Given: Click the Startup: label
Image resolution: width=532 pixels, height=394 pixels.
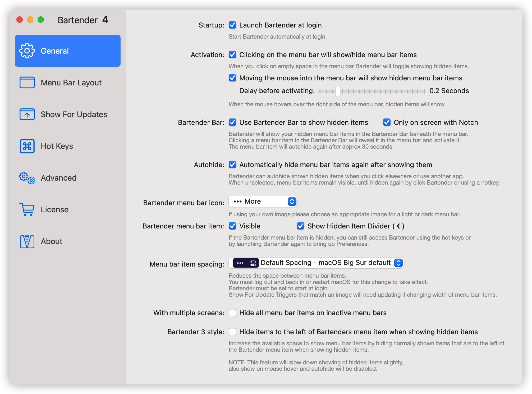Looking at the screenshot, I should [x=211, y=25].
